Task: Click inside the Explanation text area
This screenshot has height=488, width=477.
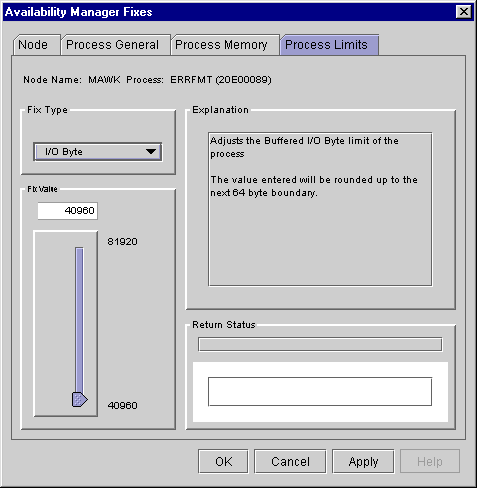Action: pos(320,209)
